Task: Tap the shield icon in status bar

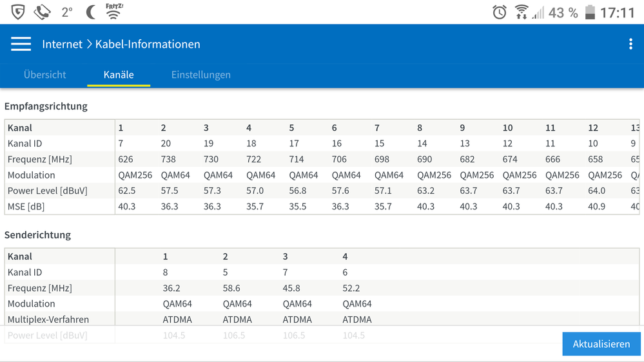Action: pyautogui.click(x=18, y=12)
